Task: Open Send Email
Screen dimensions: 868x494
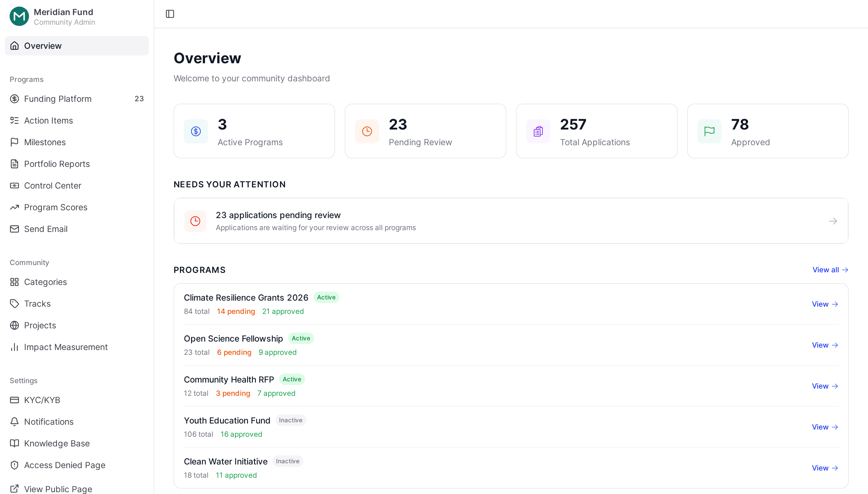Action: click(x=77, y=229)
